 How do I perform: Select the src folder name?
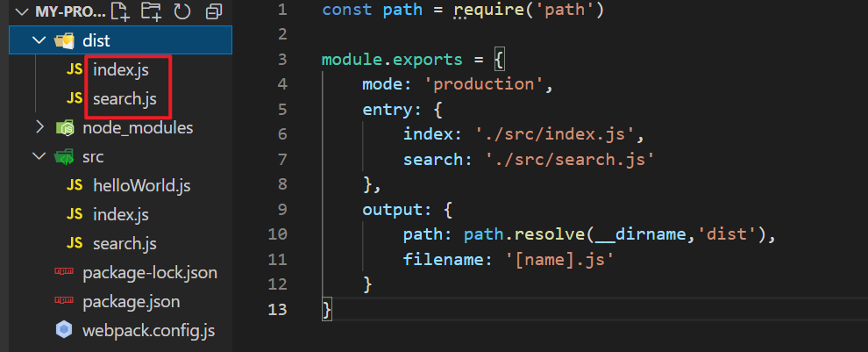point(93,157)
